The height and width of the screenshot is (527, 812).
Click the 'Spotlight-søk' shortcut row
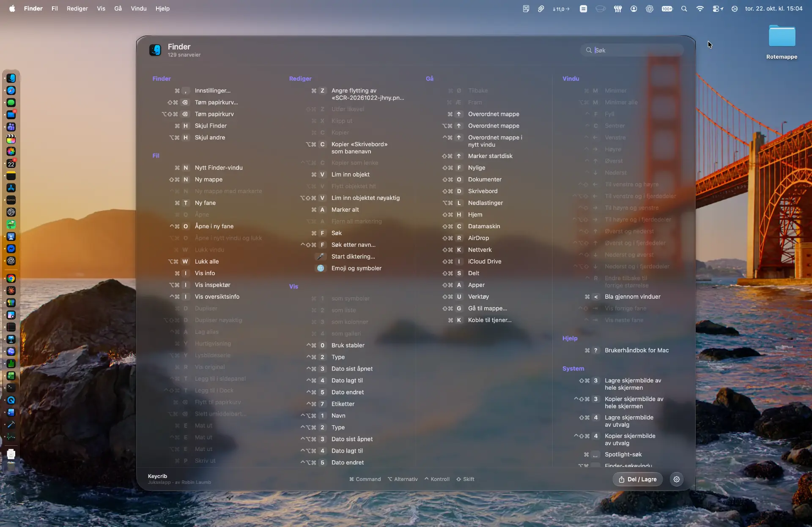(613, 455)
